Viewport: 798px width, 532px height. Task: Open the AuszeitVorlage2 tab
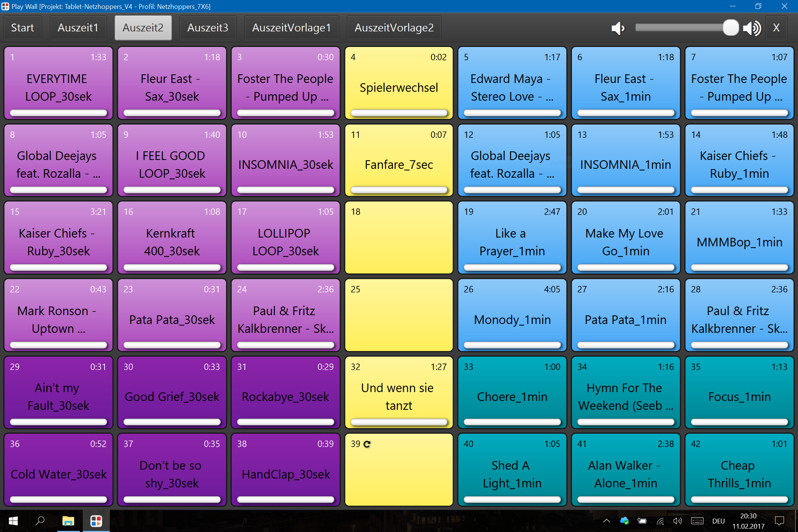coord(394,28)
